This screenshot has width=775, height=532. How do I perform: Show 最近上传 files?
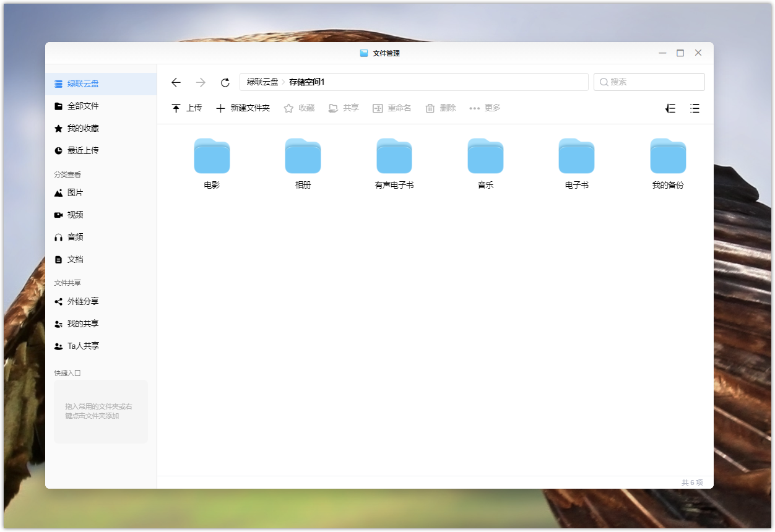coord(83,150)
